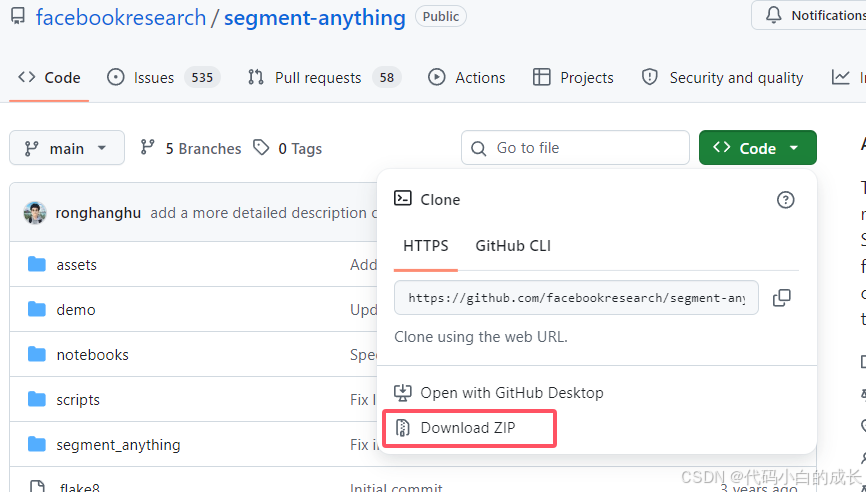Copy the clone URL to clipboard
Screen dimensions: 866x492
click(781, 298)
